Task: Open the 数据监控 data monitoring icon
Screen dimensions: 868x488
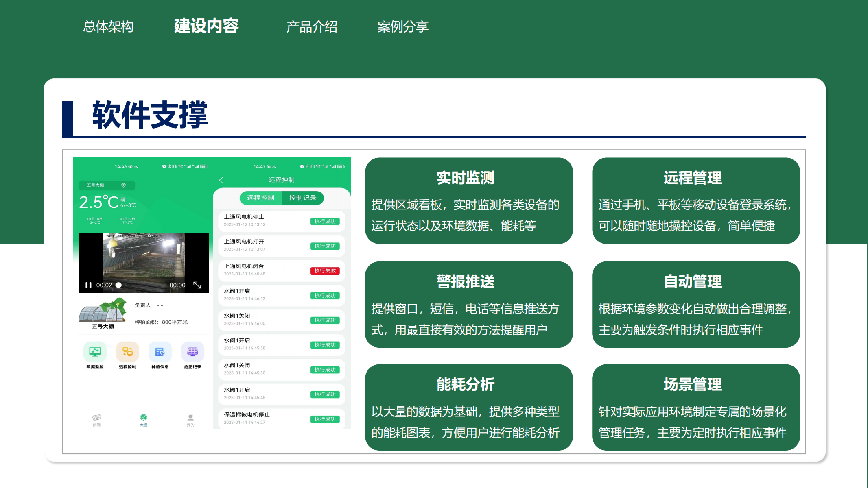Action: (95, 352)
